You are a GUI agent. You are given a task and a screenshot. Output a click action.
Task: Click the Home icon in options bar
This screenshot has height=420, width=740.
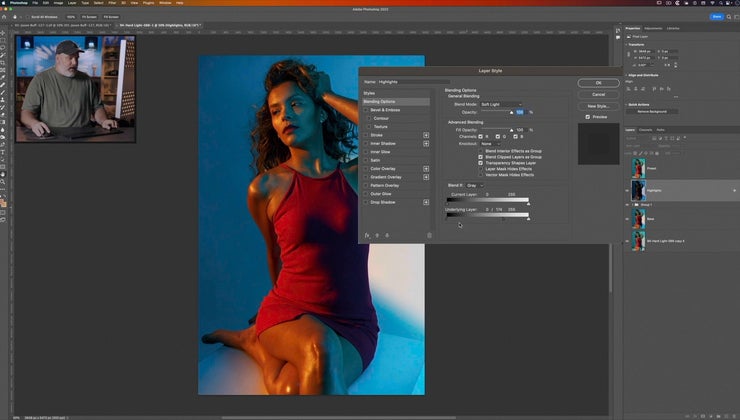tap(4, 17)
